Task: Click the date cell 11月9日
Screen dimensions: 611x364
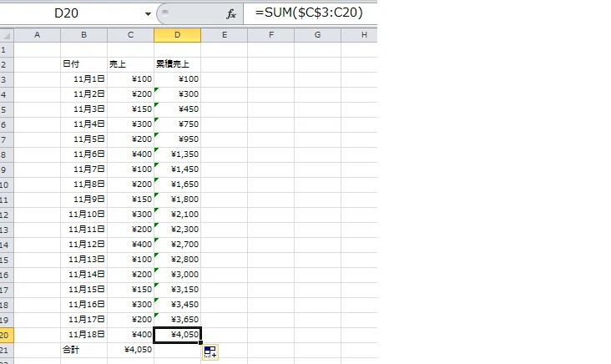Action: (83, 200)
